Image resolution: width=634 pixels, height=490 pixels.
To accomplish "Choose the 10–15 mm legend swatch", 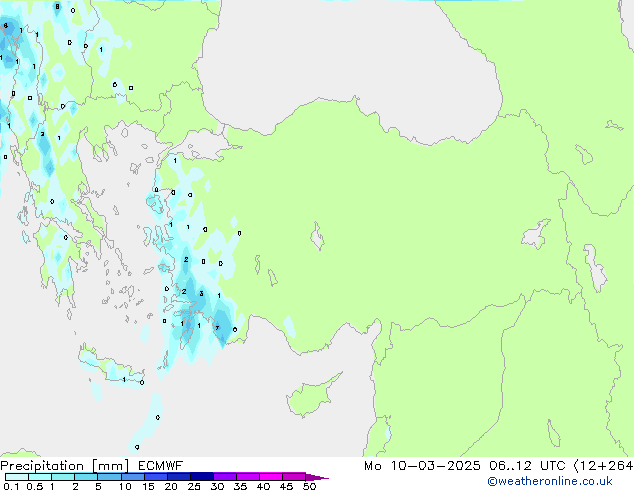I will coord(132,477).
